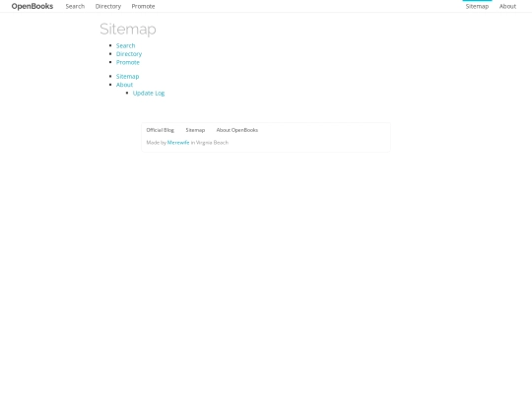The height and width of the screenshot is (399, 532).
Task: Visit the Official Blog footer link
Action: coord(161,130)
